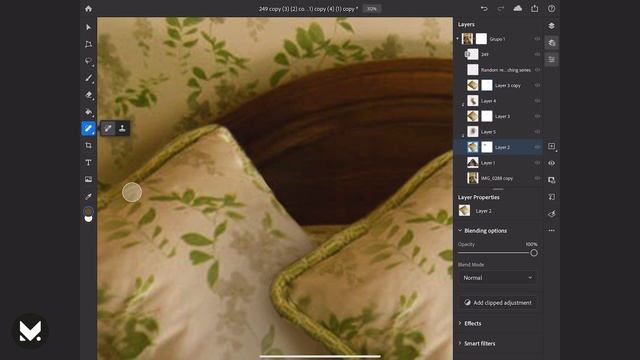
Task: Hide the IMG_0288 copy layer
Action: (537, 178)
